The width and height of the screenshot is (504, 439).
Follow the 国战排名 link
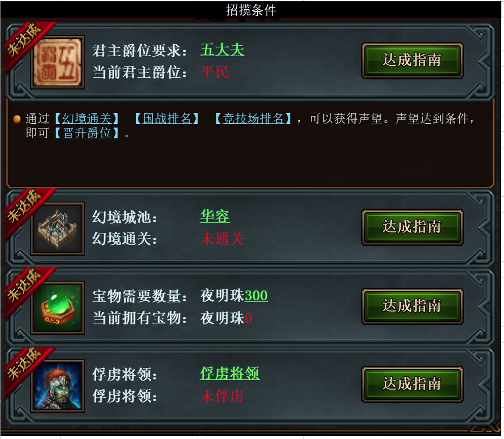[x=167, y=119]
